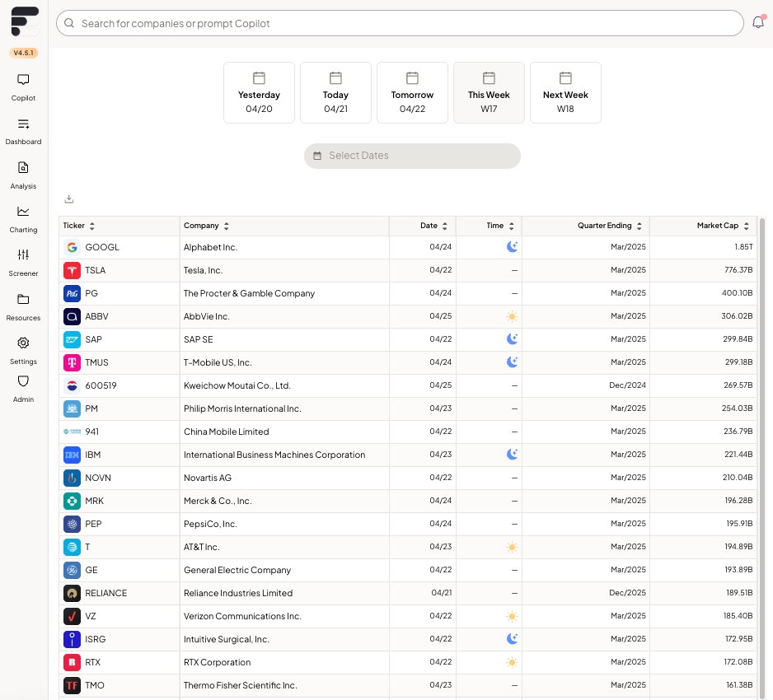
Task: Click the search magnifier icon
Action: click(x=69, y=23)
